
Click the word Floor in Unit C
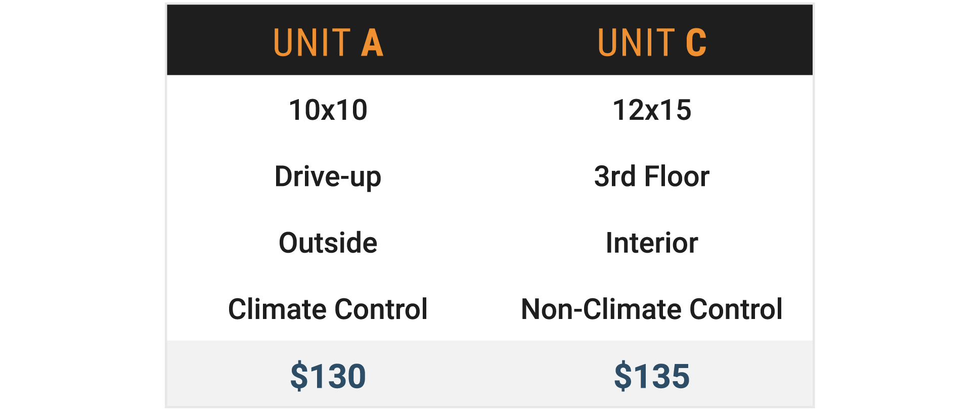677,176
